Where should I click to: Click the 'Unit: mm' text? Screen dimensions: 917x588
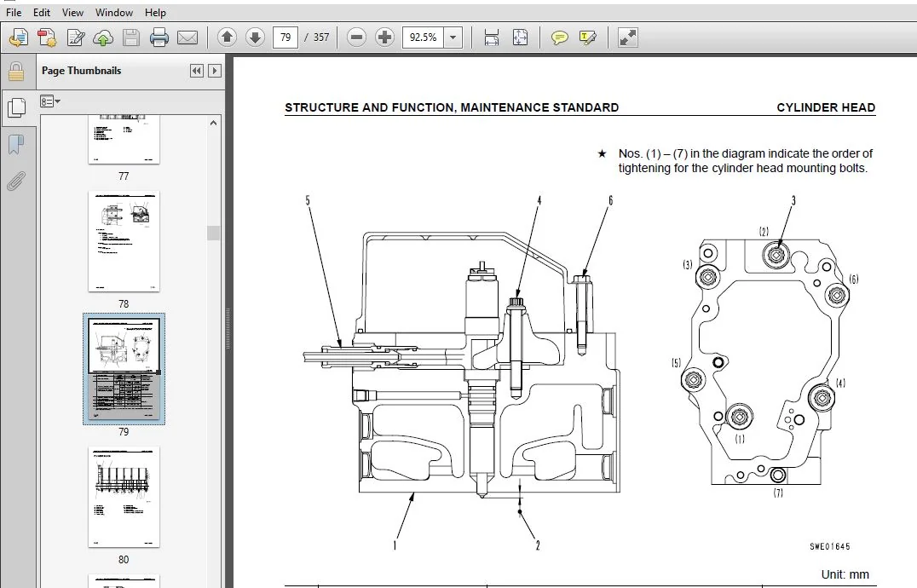click(845, 574)
